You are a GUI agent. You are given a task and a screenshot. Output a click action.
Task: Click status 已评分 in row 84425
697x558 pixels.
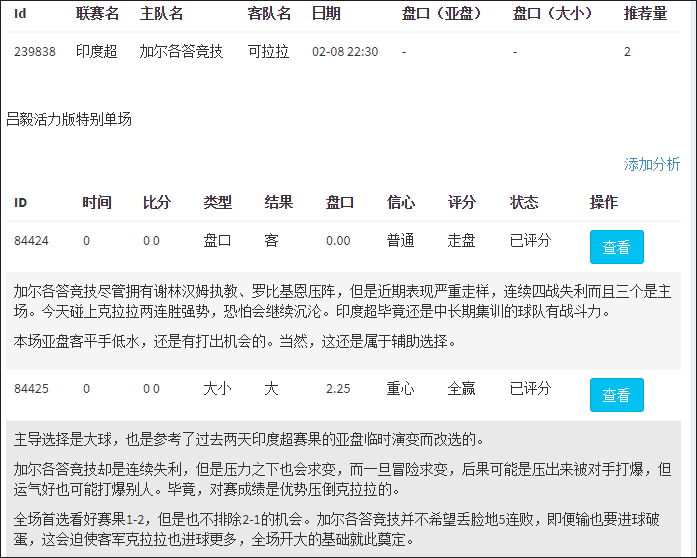[x=530, y=389]
